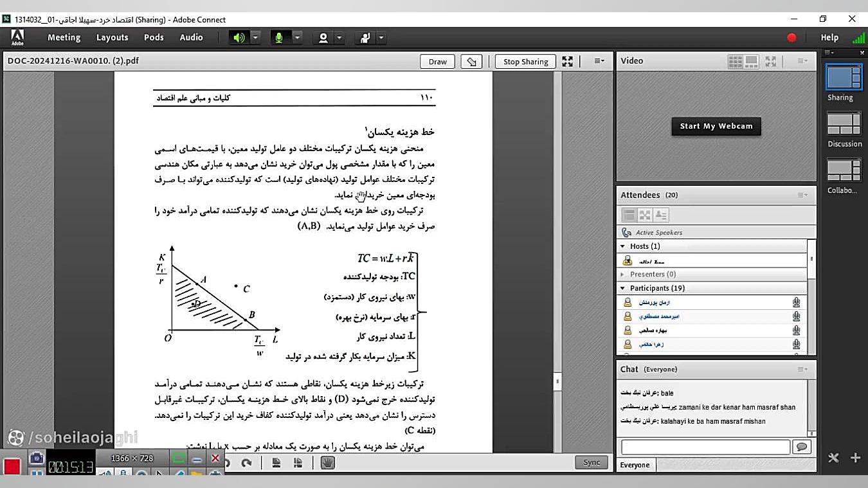
Task: Mute the speaker audio button
Action: 239,37
